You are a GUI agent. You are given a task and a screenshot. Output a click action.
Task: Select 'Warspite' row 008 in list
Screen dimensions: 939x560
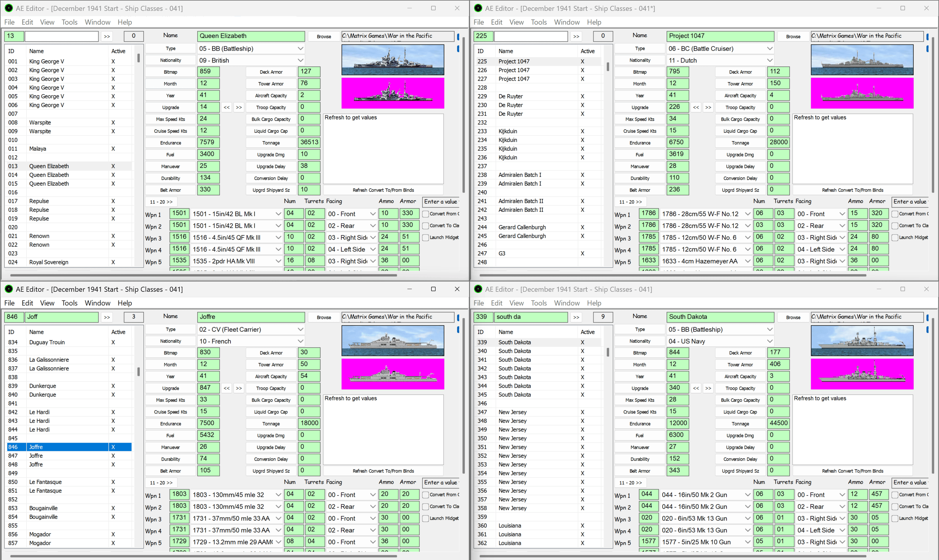(70, 123)
